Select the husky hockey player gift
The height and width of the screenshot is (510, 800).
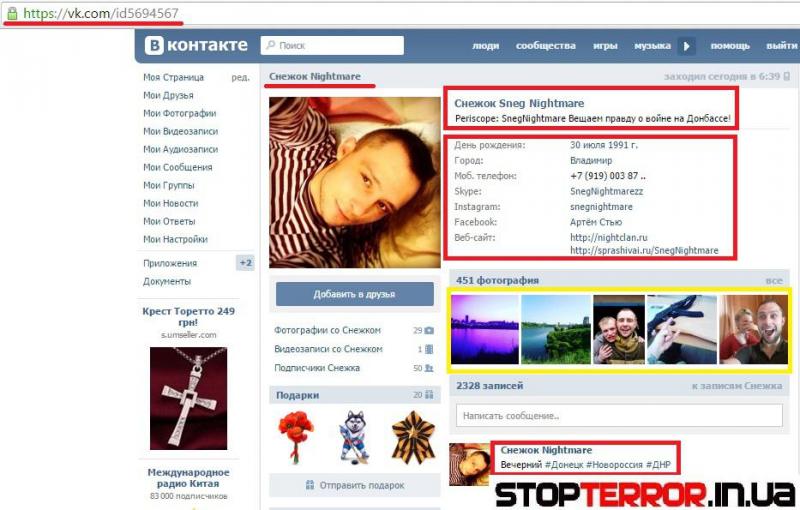pos(355,438)
